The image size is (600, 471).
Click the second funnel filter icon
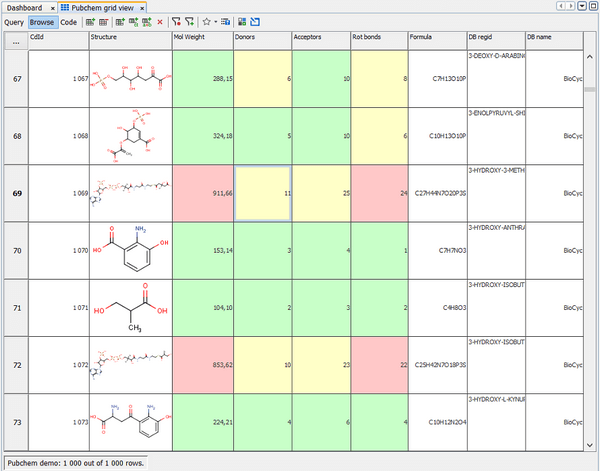coord(189,21)
